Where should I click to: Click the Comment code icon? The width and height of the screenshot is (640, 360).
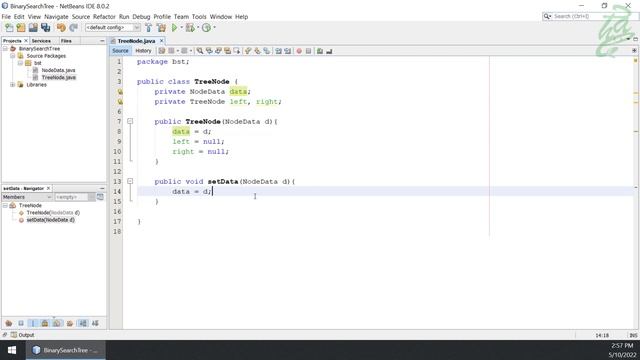point(320,51)
